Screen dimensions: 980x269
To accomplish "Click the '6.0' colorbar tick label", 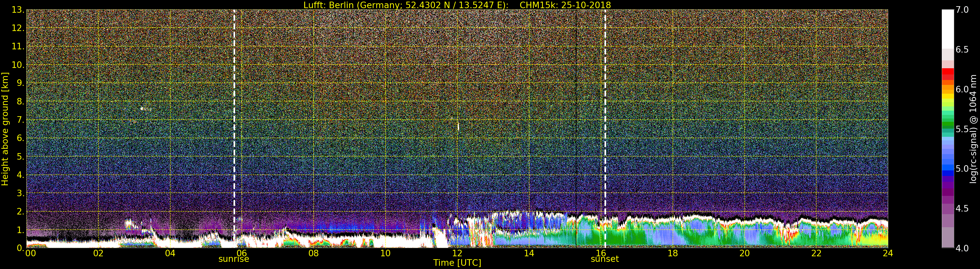I will 962,89.
